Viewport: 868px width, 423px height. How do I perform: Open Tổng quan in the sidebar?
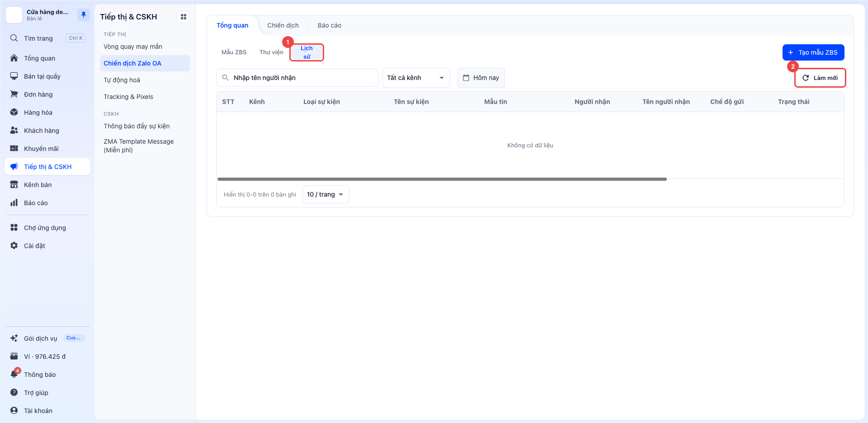[47, 58]
